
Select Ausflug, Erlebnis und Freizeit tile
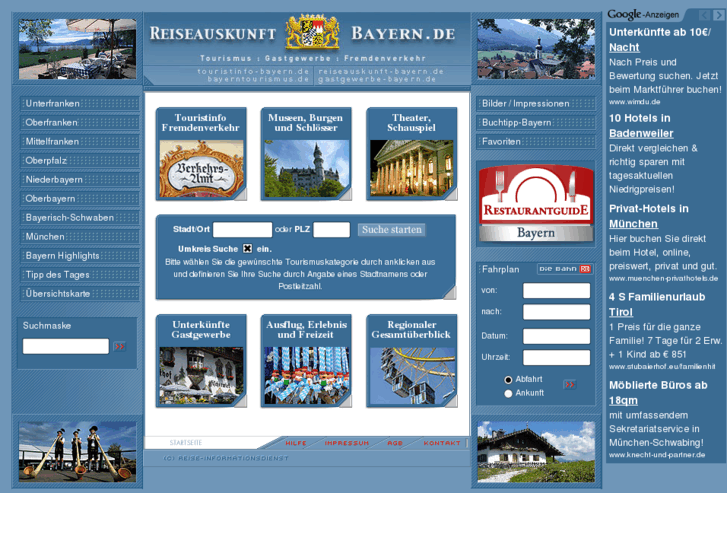[x=306, y=361]
